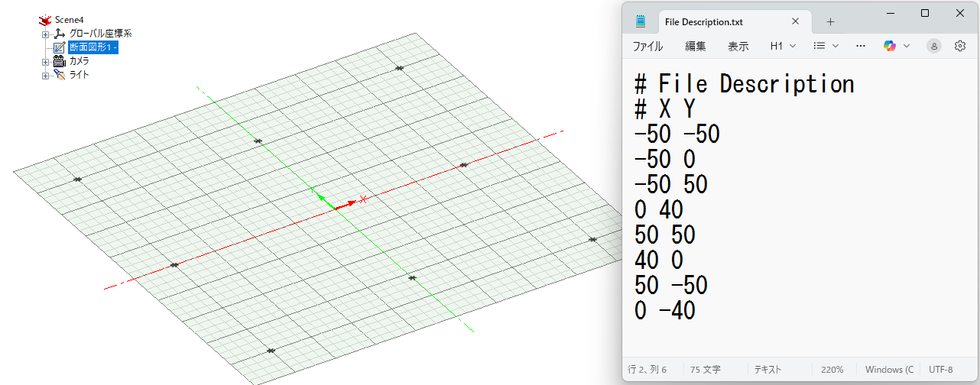Open the list formatting dropdown

coord(826,46)
